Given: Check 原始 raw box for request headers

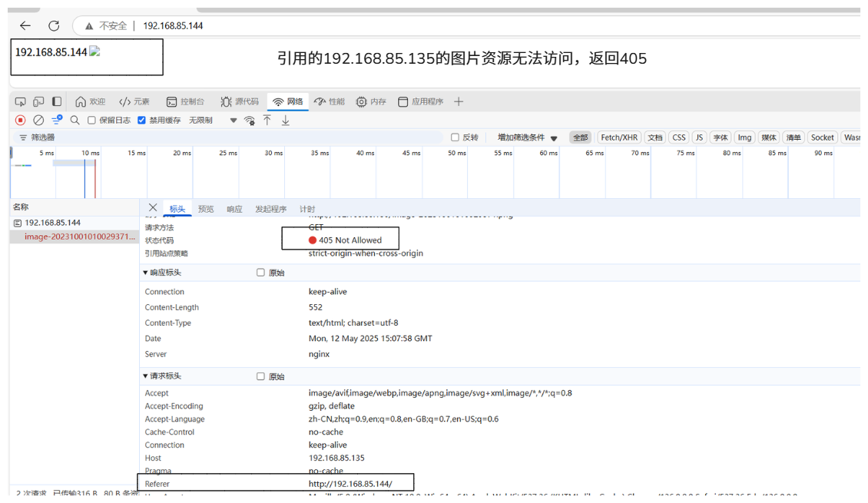Looking at the screenshot, I should coord(260,376).
